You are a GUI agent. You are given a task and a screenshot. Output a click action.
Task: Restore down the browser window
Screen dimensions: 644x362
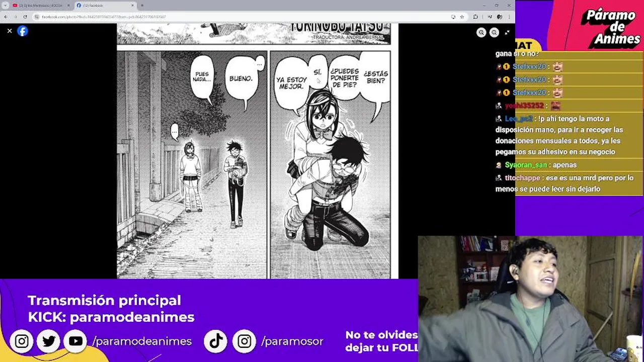click(x=497, y=6)
